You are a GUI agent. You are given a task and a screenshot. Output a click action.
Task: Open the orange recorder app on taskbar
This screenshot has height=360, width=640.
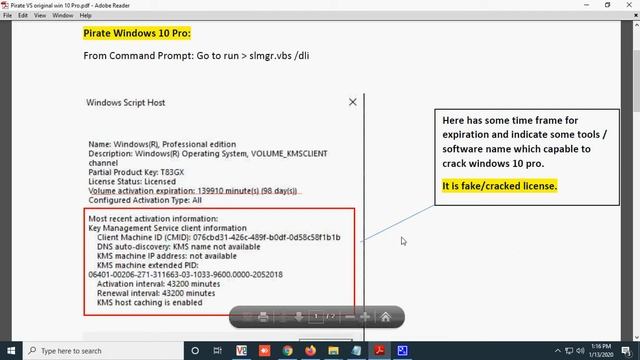click(264, 351)
